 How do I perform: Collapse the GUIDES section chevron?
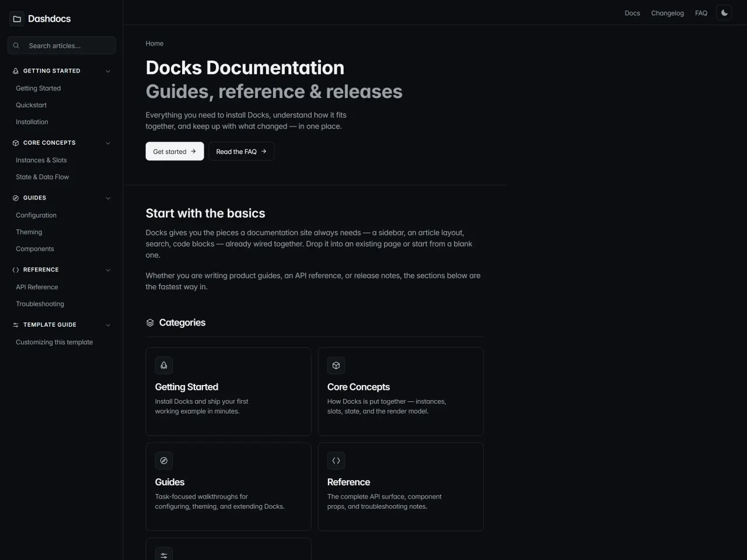pyautogui.click(x=108, y=198)
